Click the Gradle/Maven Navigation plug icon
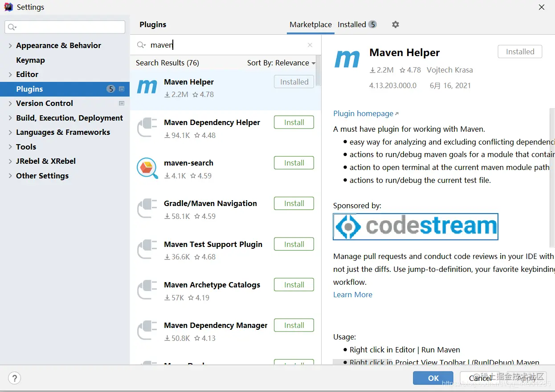555x392 pixels. (147, 209)
